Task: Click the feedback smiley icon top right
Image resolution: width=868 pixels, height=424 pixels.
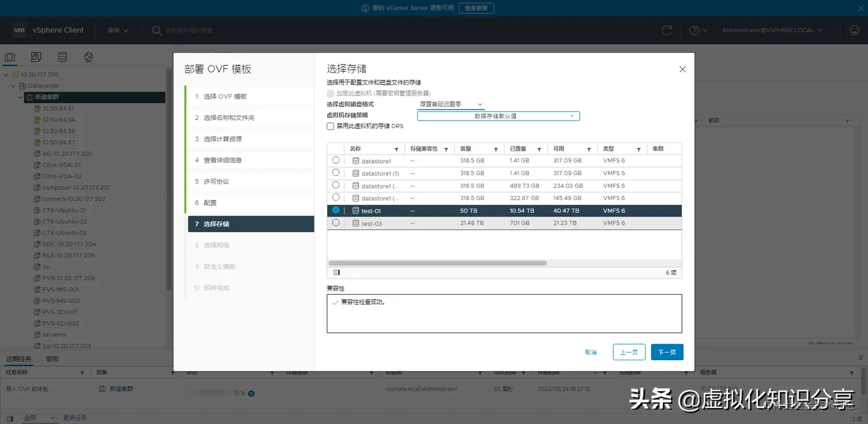Action: click(x=854, y=30)
